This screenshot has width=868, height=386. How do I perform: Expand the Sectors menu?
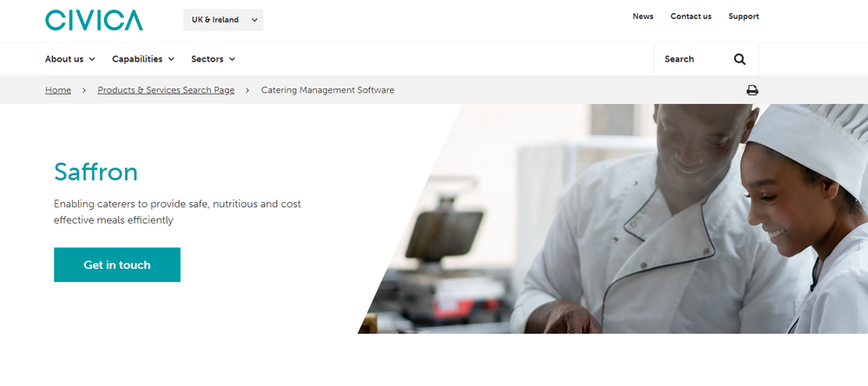coord(214,59)
